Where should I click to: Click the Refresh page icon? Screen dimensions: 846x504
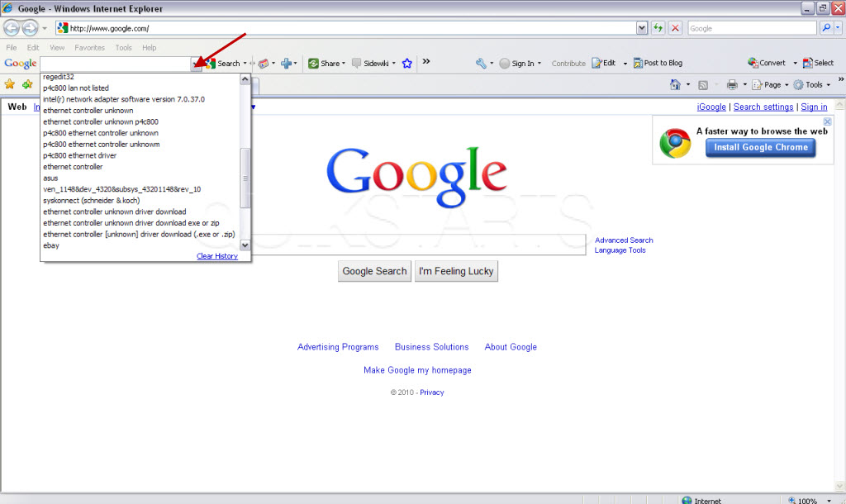(658, 28)
